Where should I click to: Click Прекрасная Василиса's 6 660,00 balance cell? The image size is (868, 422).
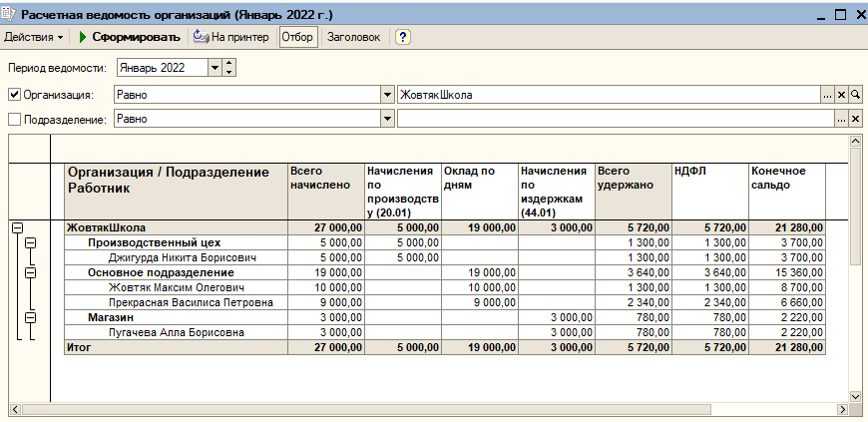click(786, 302)
